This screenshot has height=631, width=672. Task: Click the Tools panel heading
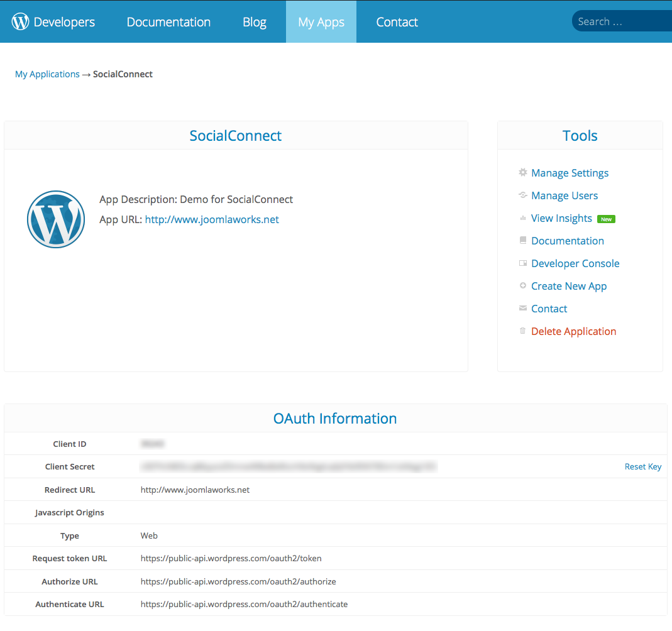pyautogui.click(x=580, y=136)
